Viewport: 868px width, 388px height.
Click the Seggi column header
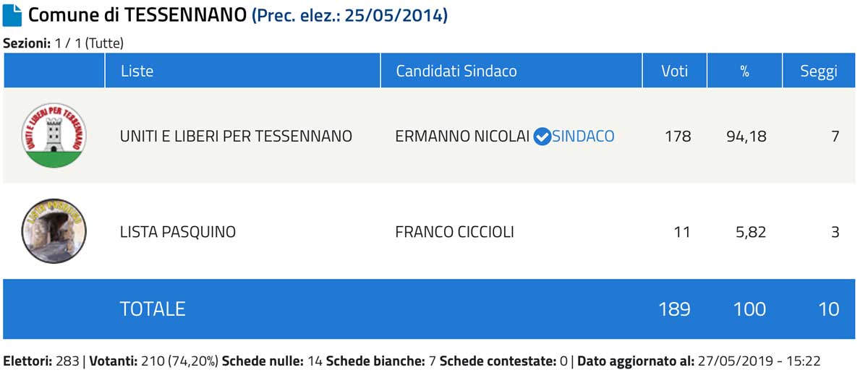tap(819, 71)
